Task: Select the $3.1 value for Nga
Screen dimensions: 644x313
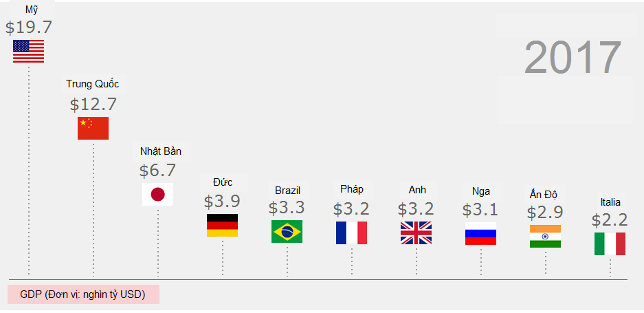Action: 480,210
